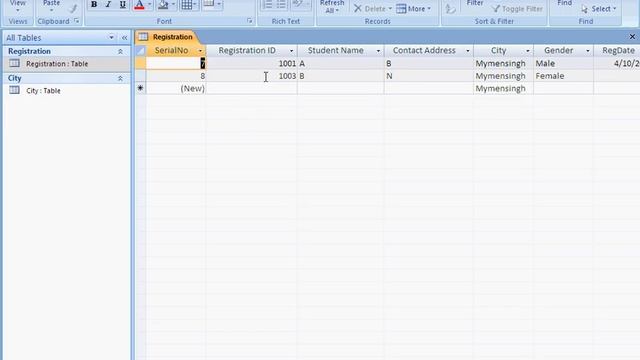640x360 pixels.
Task: Click the clear all sorts icon
Action: click(x=450, y=9)
